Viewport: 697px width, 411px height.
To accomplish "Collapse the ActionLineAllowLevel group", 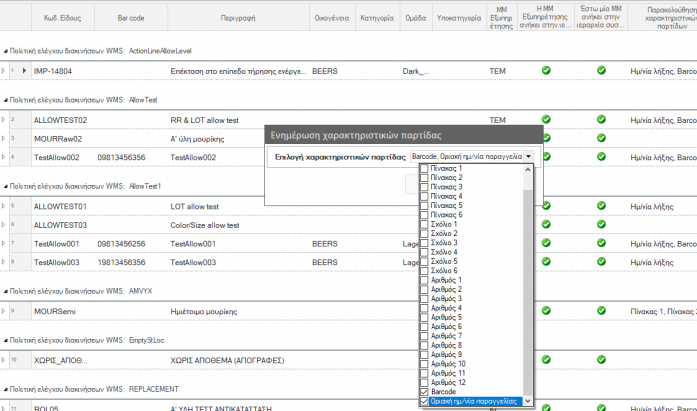I will click(x=5, y=51).
